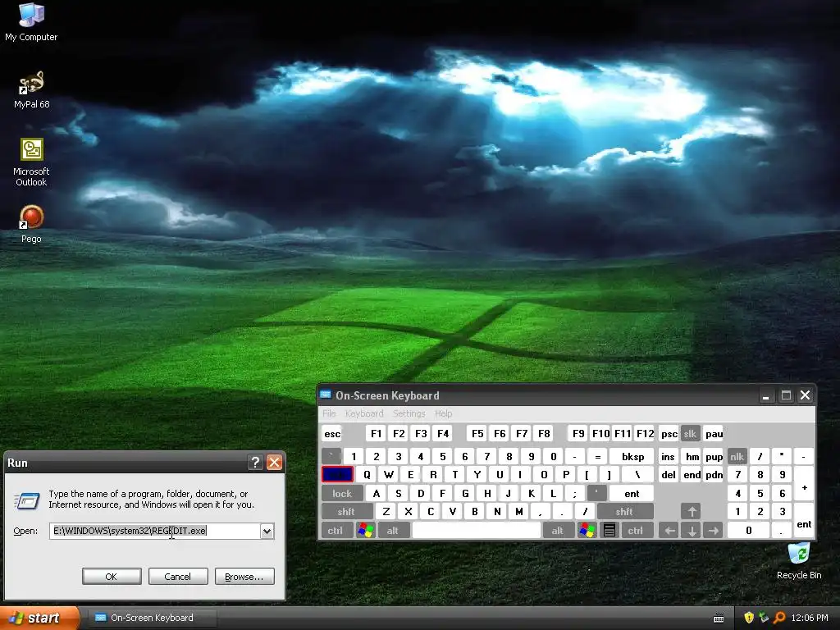Viewport: 840px width, 630px height.
Task: Click the F1 function key
Action: 376,433
